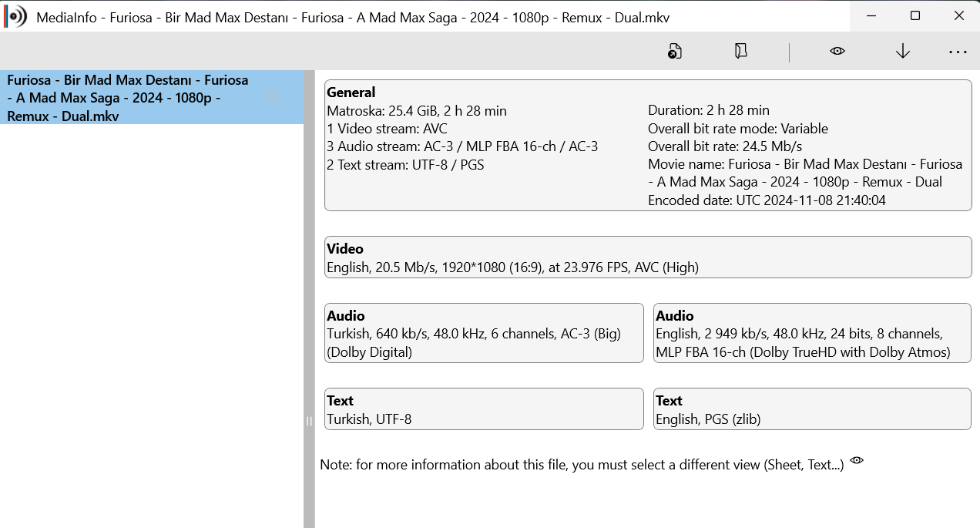Click 'Overall bit rate: 24.5 Mb/s'

pyautogui.click(x=725, y=146)
